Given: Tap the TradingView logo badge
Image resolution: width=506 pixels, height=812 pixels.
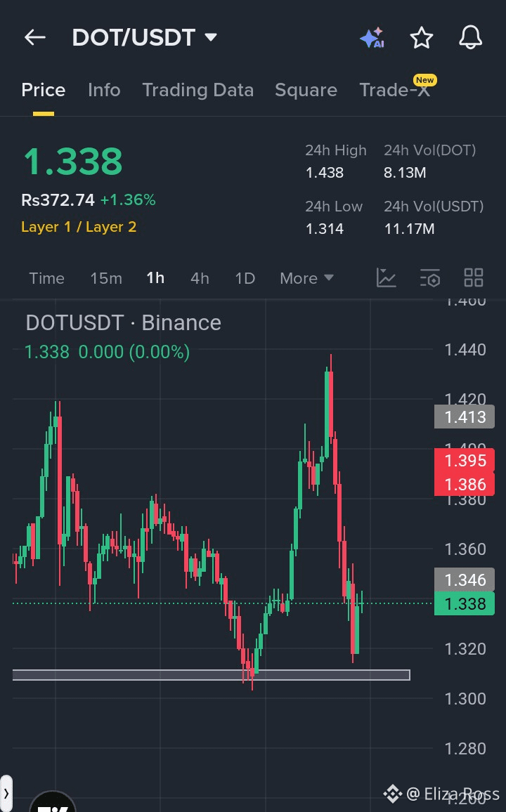Looking at the screenshot, I should click(53, 801).
